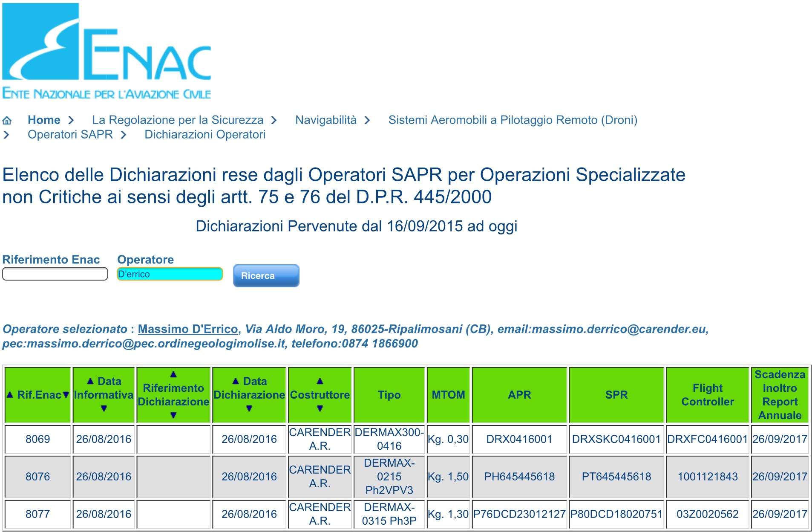Click MTOM value Kg. 0,30
This screenshot has width=812, height=532.
449,439
